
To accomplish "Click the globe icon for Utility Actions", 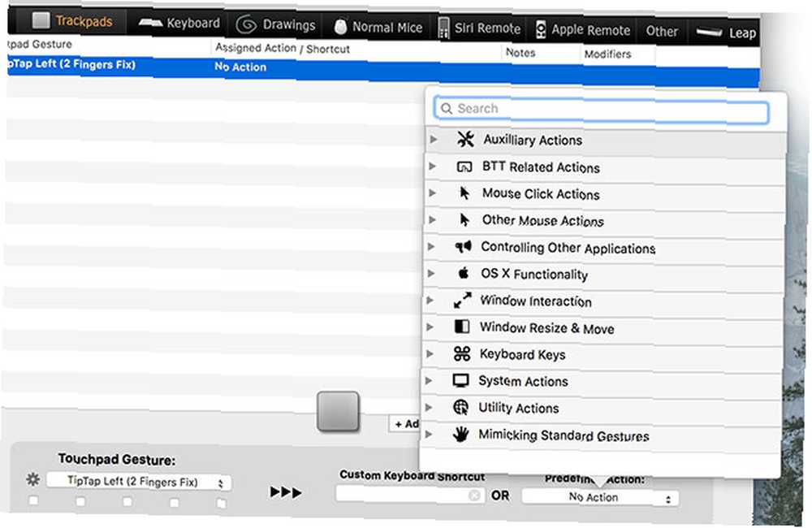I will [x=460, y=407].
